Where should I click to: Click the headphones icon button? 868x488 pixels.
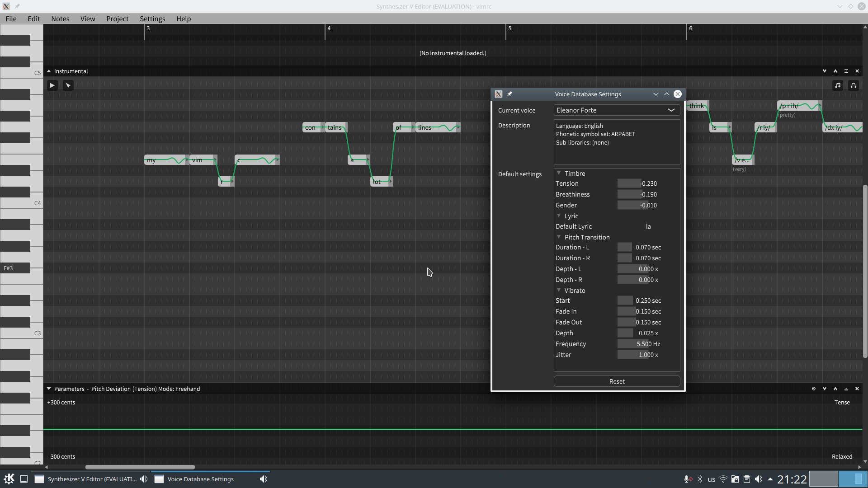coord(854,85)
